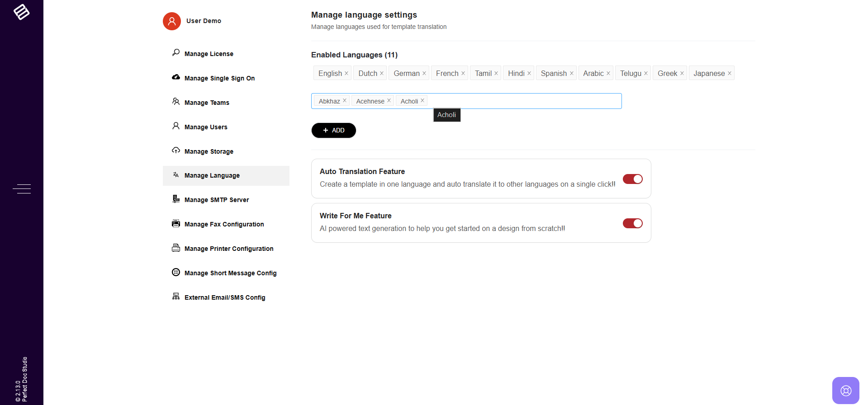Open Manage License settings
This screenshot has width=868, height=405.
(209, 54)
